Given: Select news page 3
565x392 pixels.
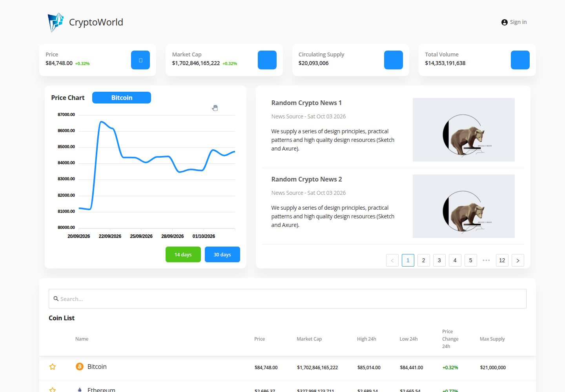Looking at the screenshot, I should point(439,260).
